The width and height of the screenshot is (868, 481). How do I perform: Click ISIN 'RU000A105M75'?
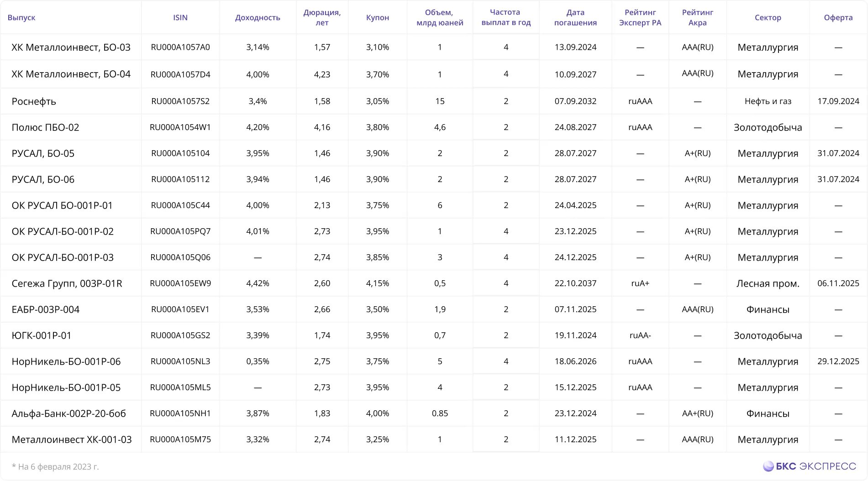pyautogui.click(x=180, y=439)
